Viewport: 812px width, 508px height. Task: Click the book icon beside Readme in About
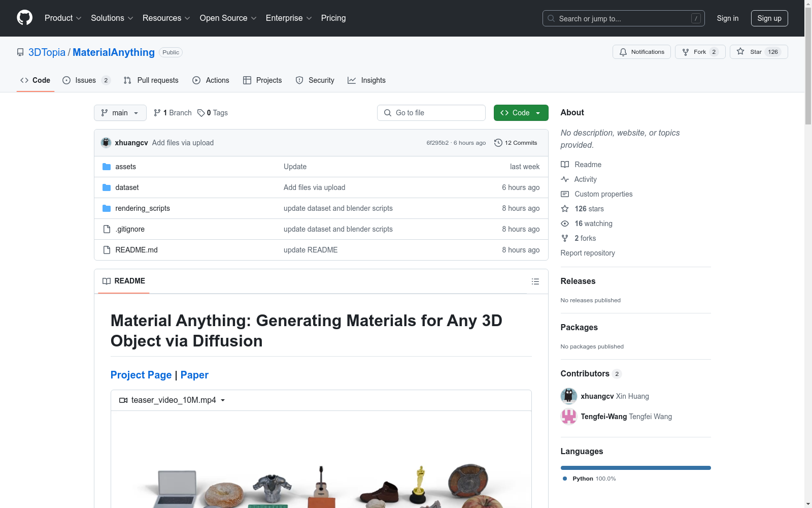click(565, 165)
